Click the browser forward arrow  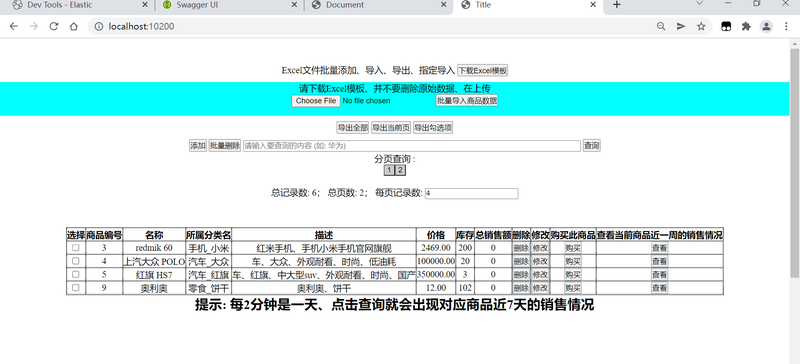click(34, 27)
